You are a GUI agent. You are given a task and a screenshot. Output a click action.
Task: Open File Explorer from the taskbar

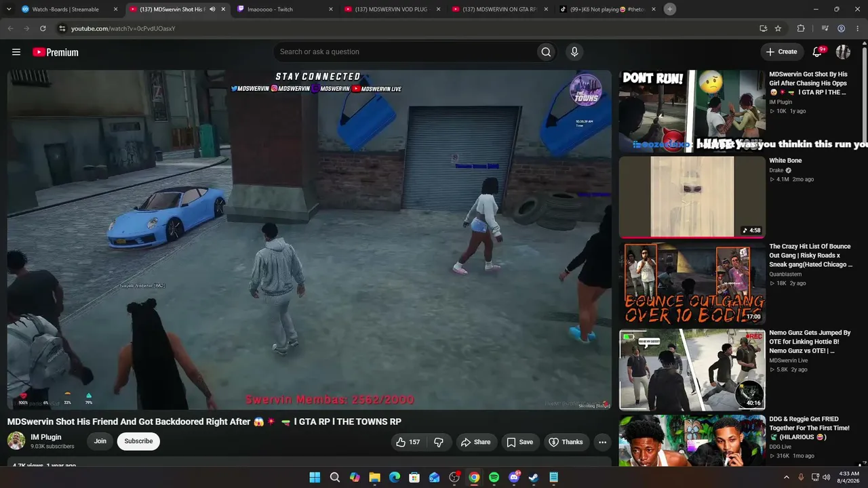point(374,477)
